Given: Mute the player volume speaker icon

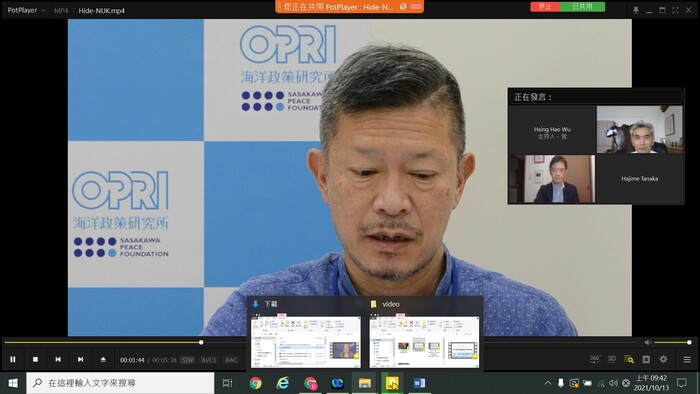Looking at the screenshot, I should [648, 342].
